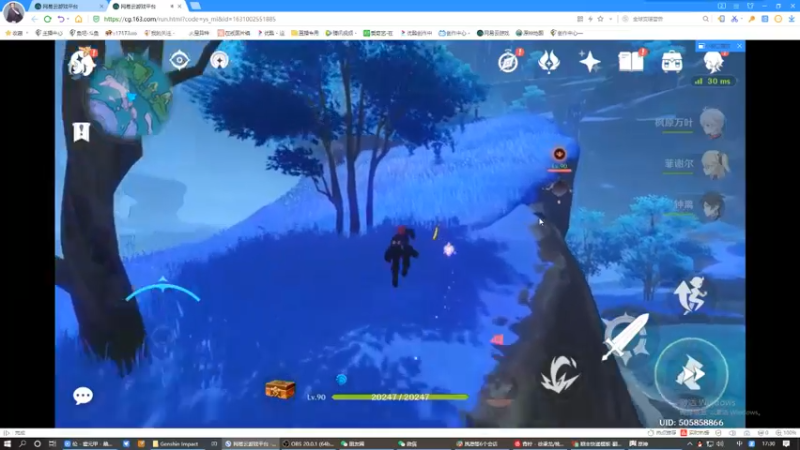Open the character portrait icon top right
This screenshot has width=800, height=450.
coord(713,61)
